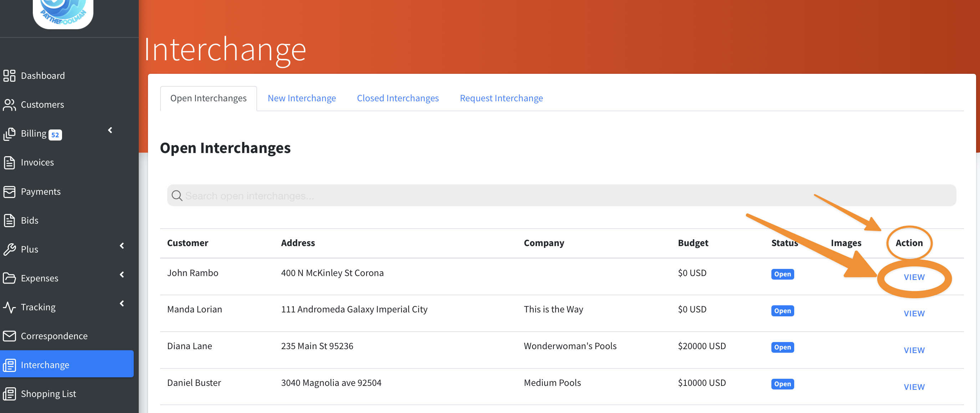Click the Shopping List icon
The width and height of the screenshot is (980, 413).
click(9, 394)
